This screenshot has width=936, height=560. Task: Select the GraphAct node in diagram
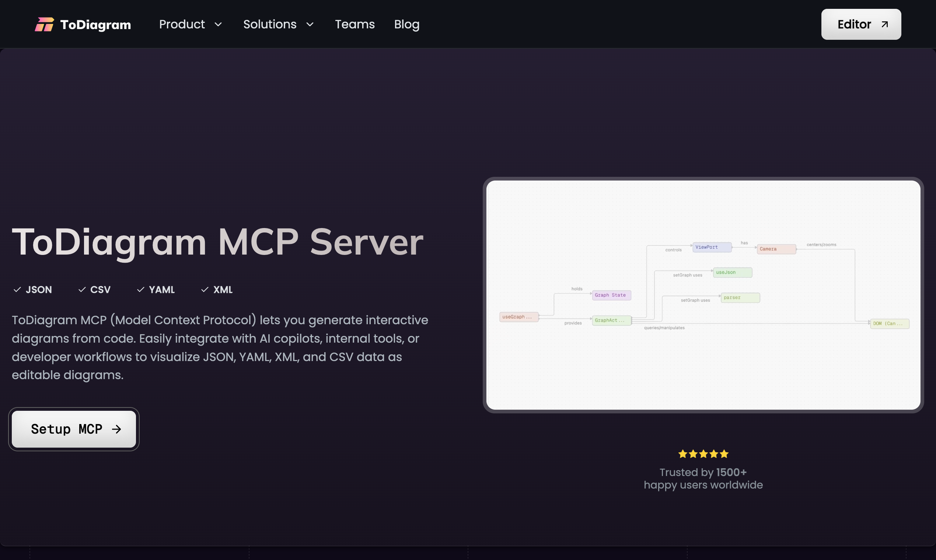611,321
